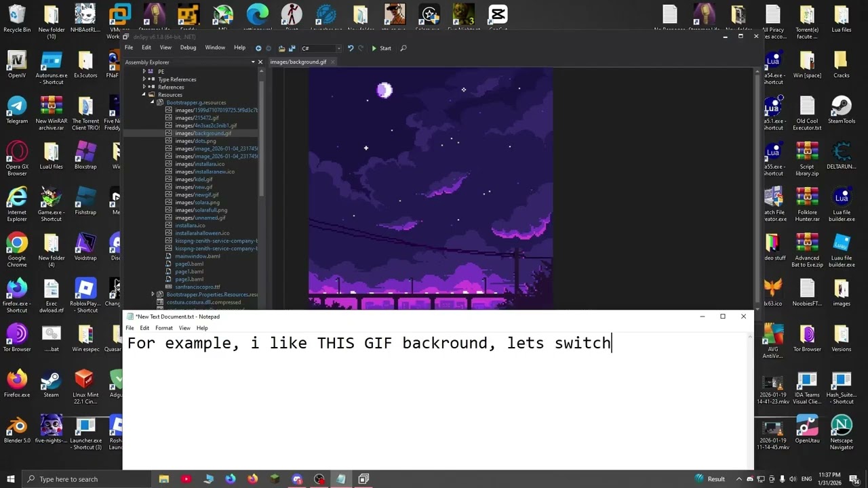This screenshot has height=488, width=868.
Task: Open the C# language dropdown in dnSpy
Action: [x=320, y=48]
